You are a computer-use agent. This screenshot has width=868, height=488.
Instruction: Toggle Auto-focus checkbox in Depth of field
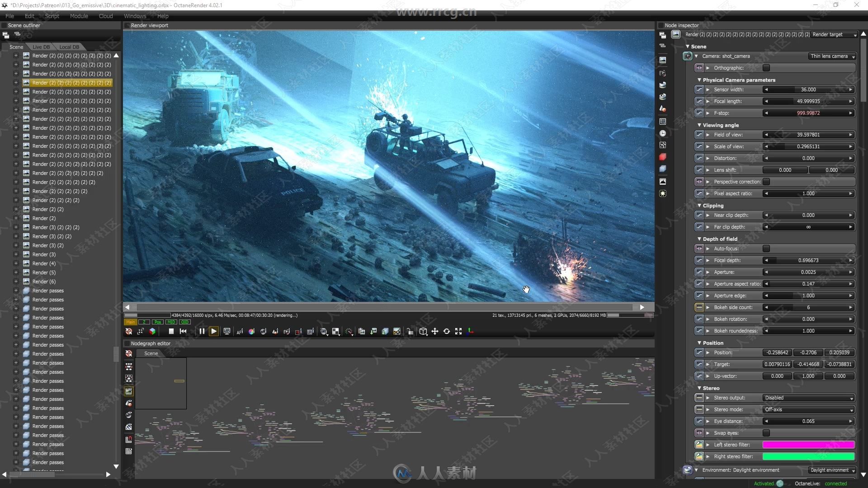pos(766,249)
